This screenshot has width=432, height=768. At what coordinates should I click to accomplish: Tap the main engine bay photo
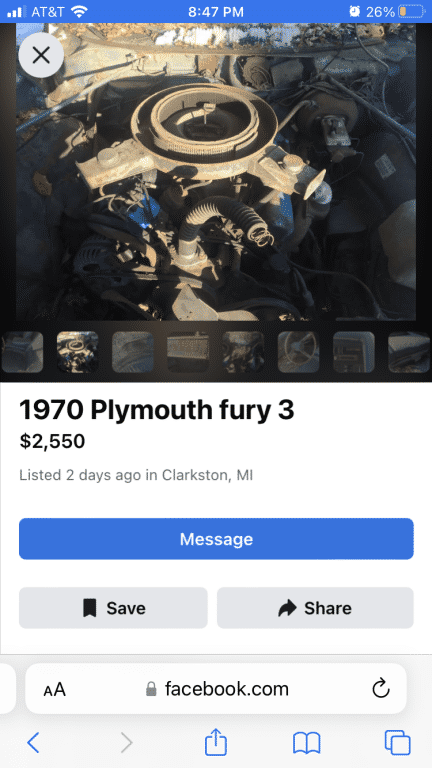point(216,172)
